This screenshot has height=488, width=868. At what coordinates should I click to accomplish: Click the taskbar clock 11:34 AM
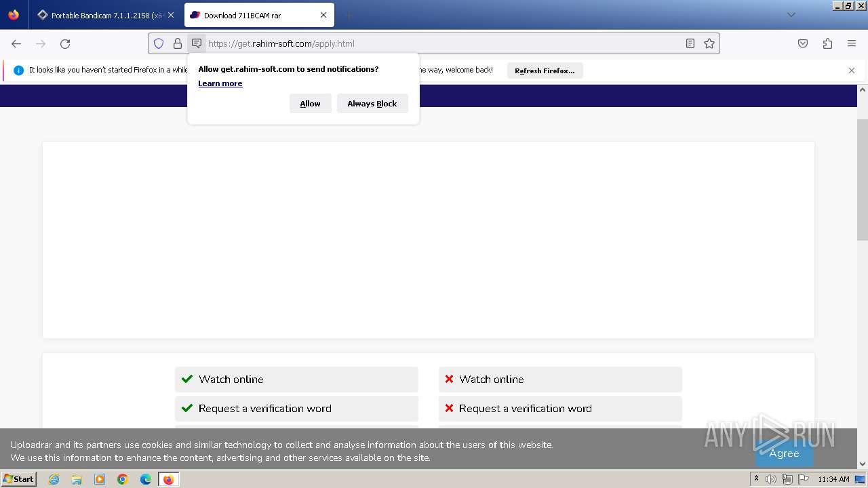pyautogui.click(x=833, y=479)
